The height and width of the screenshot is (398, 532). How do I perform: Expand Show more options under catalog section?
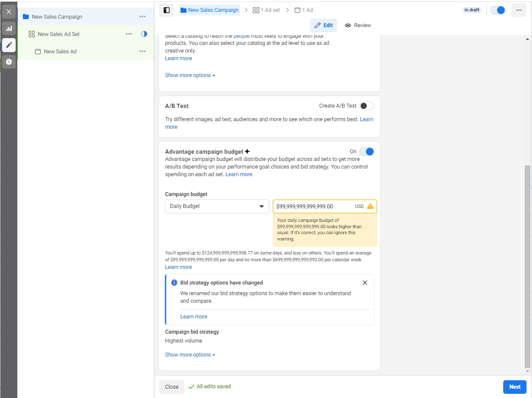[x=190, y=75]
